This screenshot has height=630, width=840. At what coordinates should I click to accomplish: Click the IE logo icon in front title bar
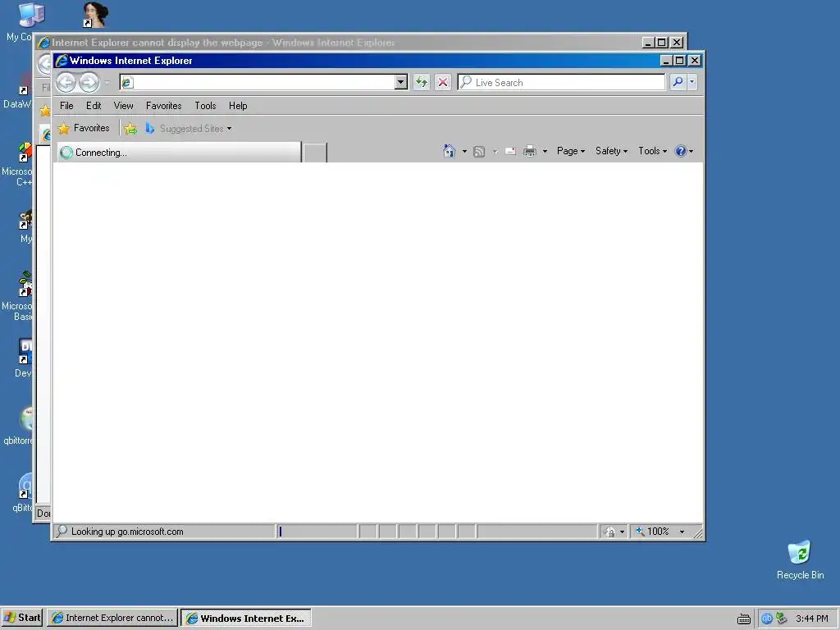62,61
